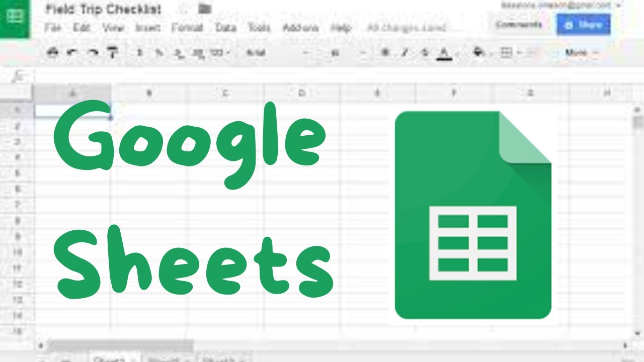Open the Data menu
The width and height of the screenshot is (644, 362).
pos(225,28)
